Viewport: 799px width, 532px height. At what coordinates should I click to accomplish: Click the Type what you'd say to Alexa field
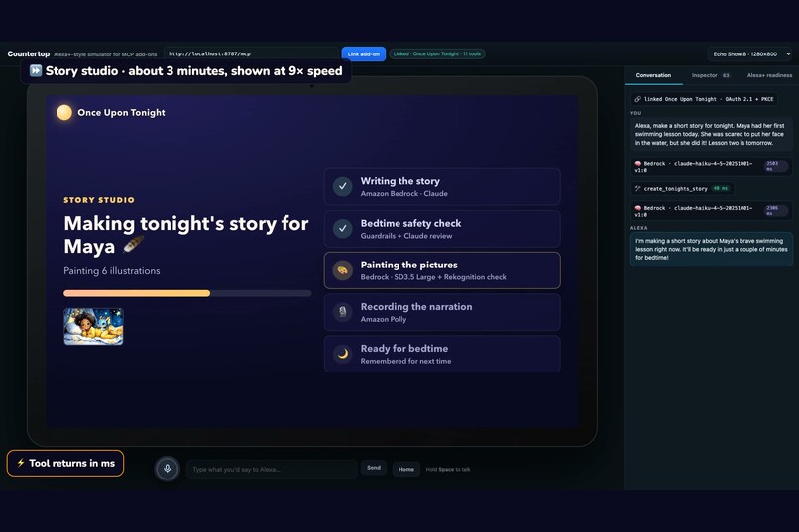point(272,469)
